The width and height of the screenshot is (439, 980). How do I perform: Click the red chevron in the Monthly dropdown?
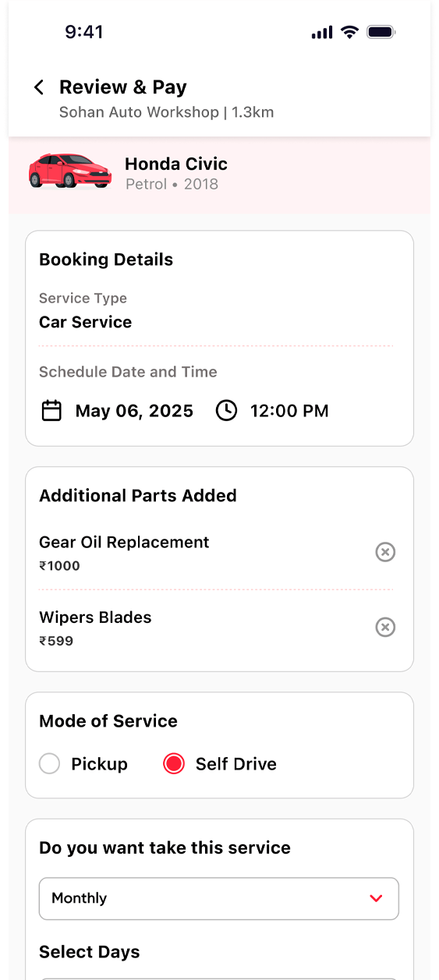point(377,898)
